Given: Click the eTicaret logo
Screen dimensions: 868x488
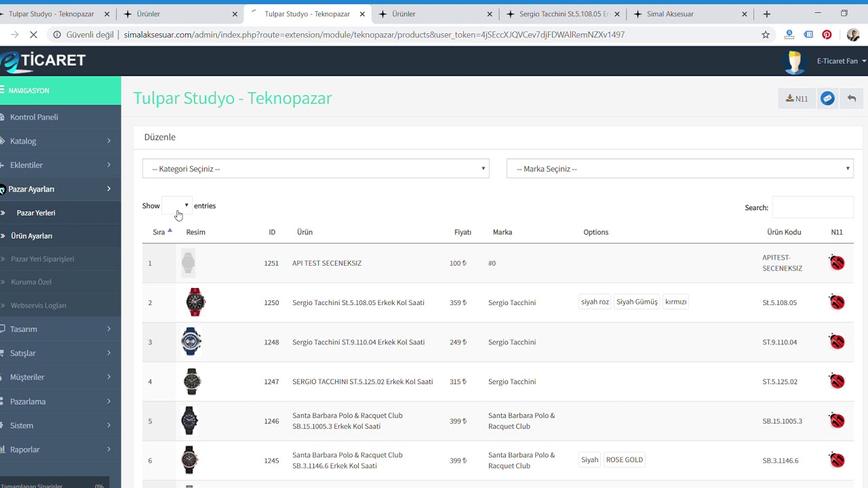Looking at the screenshot, I should click(x=43, y=61).
